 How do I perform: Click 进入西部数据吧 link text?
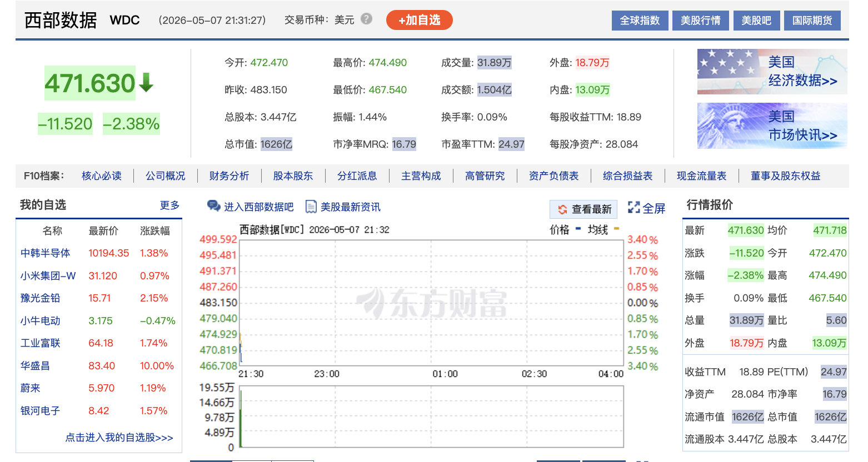click(259, 207)
